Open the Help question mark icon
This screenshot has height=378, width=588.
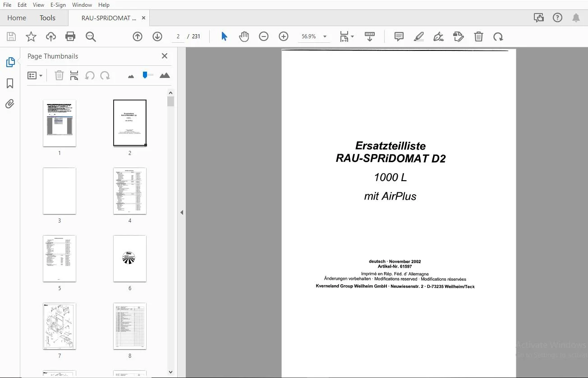coord(558,18)
